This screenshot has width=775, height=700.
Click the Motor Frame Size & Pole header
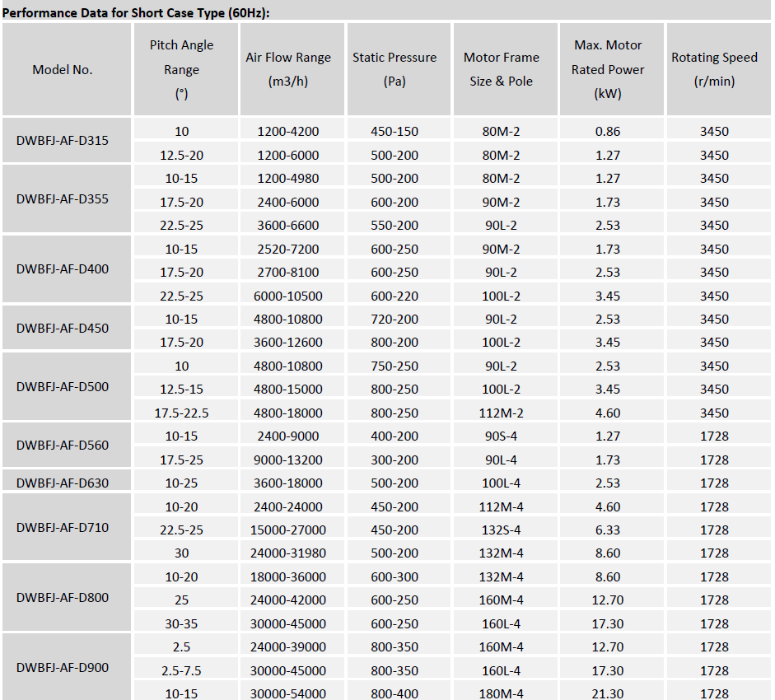pyautogui.click(x=501, y=70)
